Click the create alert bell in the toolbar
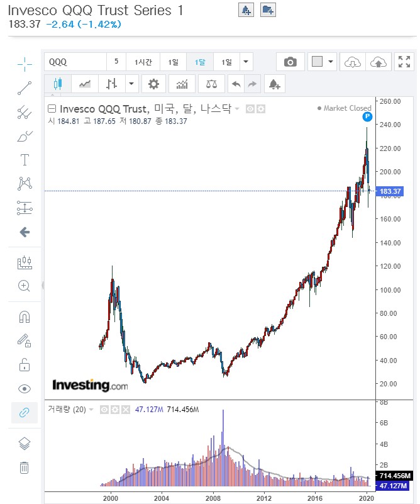Image resolution: width=420 pixels, height=504 pixels. coord(275,84)
